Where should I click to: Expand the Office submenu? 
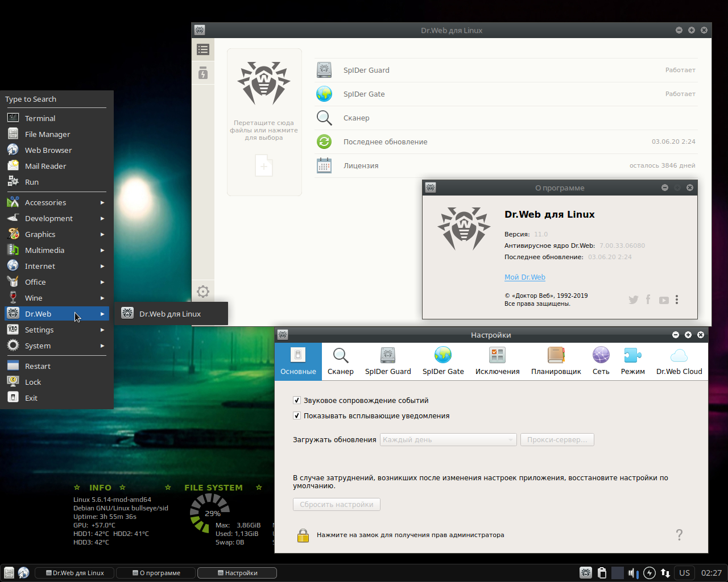coord(56,282)
